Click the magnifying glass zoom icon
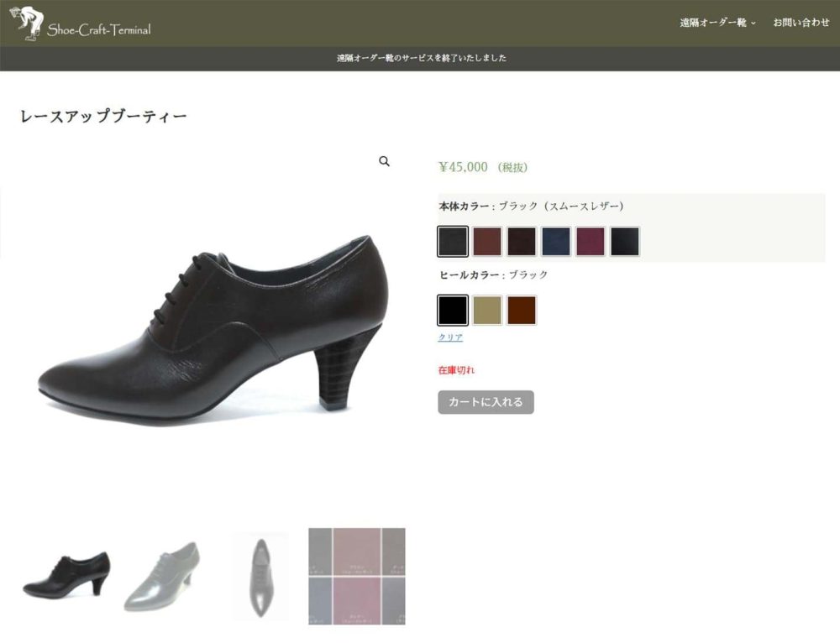Screen dimensions: 840x643 point(385,161)
